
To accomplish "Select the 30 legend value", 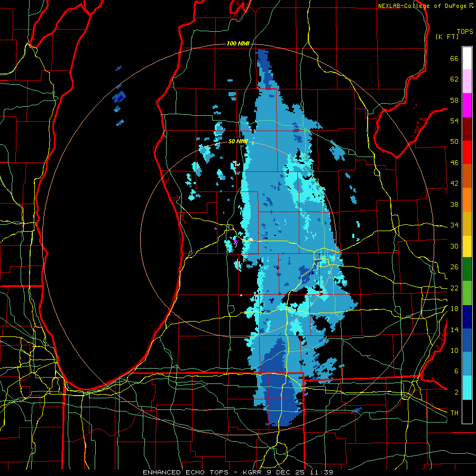I will tap(454, 246).
